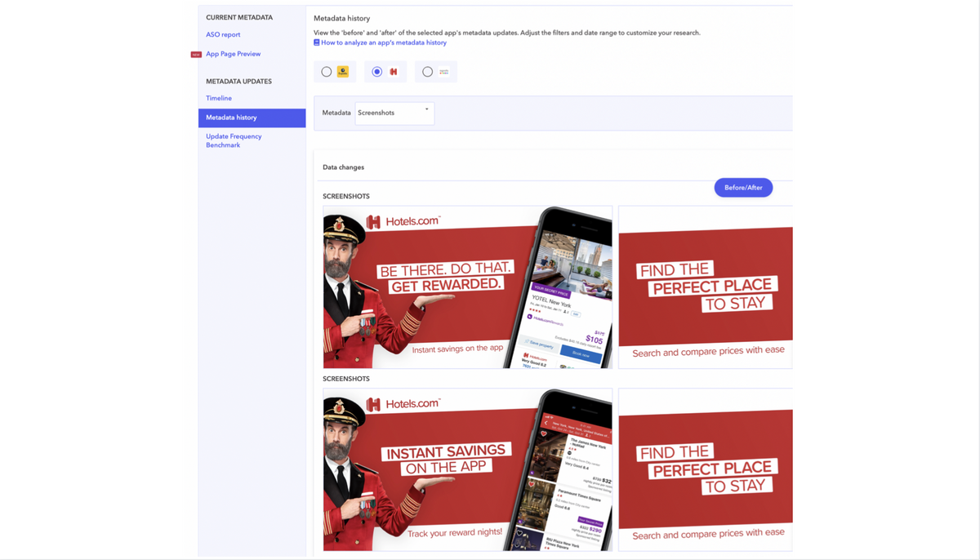
Task: Open Update Frequency Benchmark
Action: (x=234, y=140)
